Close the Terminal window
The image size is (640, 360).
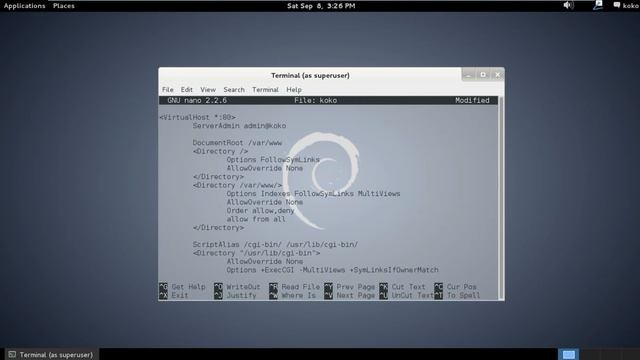pos(498,75)
